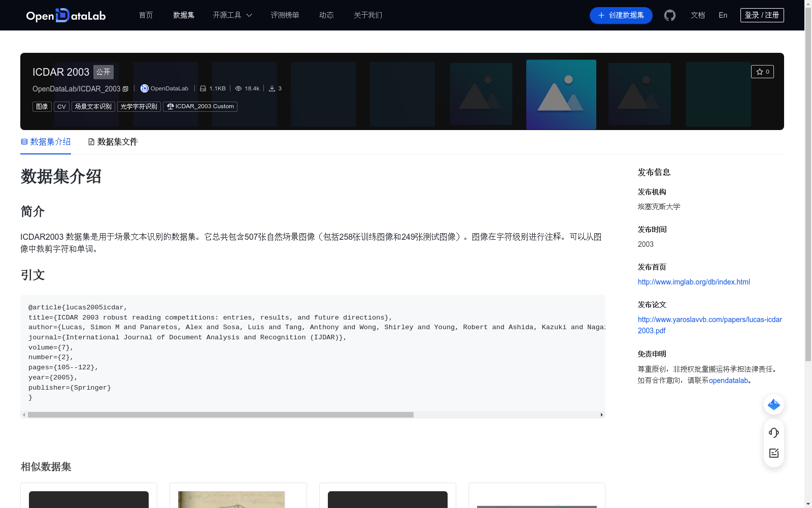Star the ICDAR 2003 dataset
This screenshot has height=508, width=812.
click(762, 72)
